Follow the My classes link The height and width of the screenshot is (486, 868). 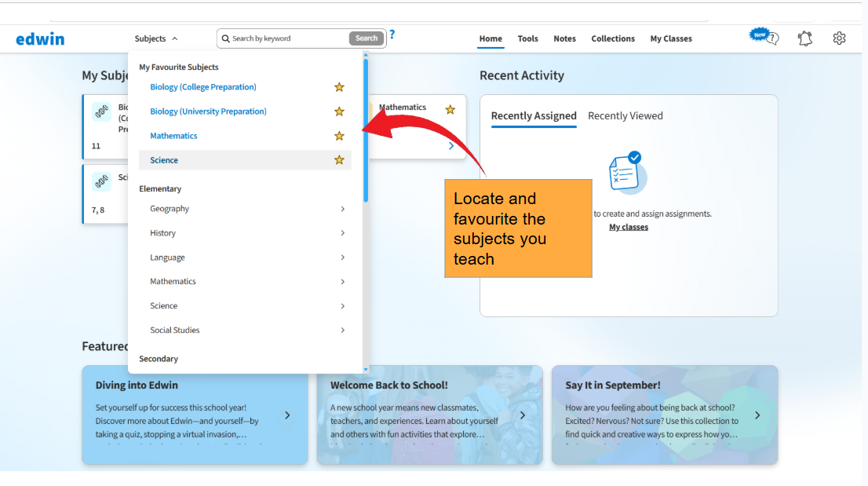[629, 227]
